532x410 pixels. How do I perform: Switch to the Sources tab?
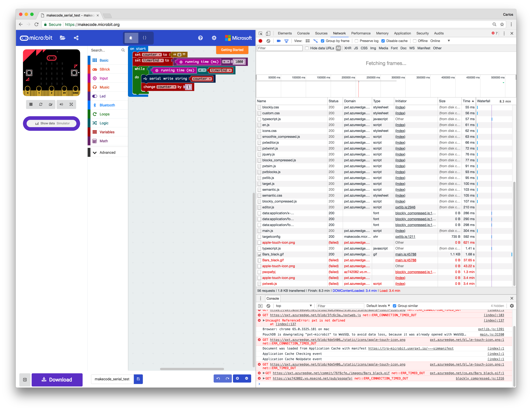[321, 33]
